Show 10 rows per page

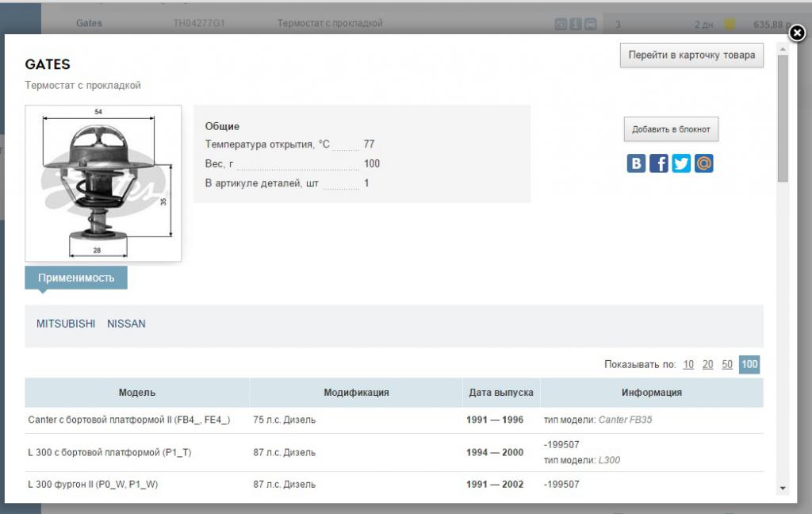tap(688, 364)
